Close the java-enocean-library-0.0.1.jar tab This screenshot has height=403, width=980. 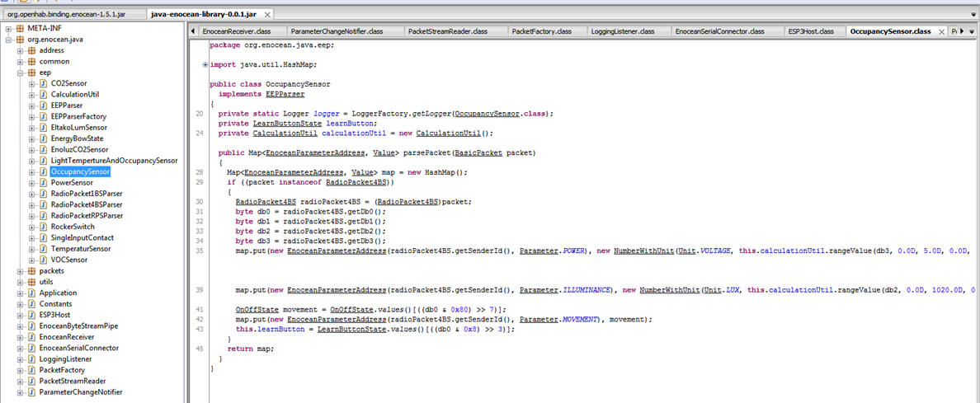269,15
